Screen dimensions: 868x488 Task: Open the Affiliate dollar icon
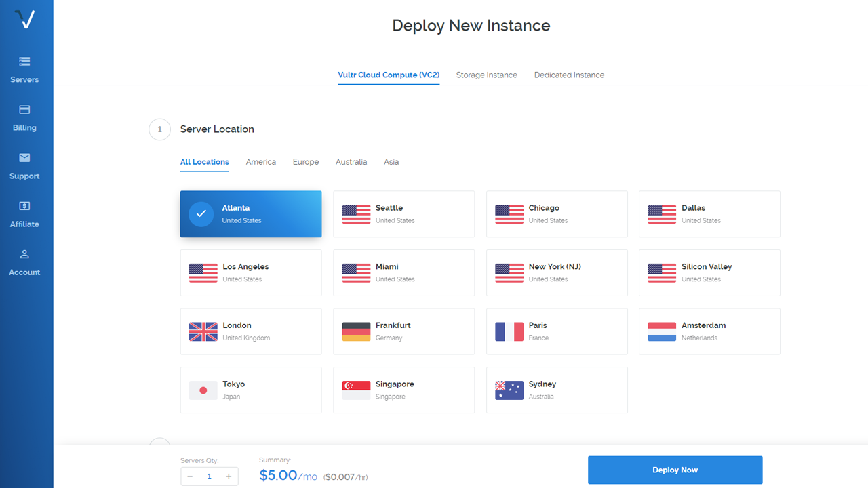coord(24,205)
